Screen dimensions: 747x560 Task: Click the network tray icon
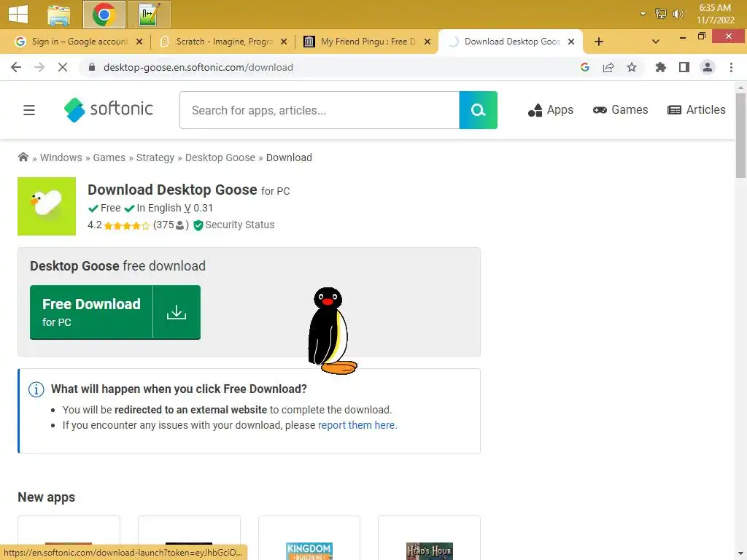click(x=660, y=14)
